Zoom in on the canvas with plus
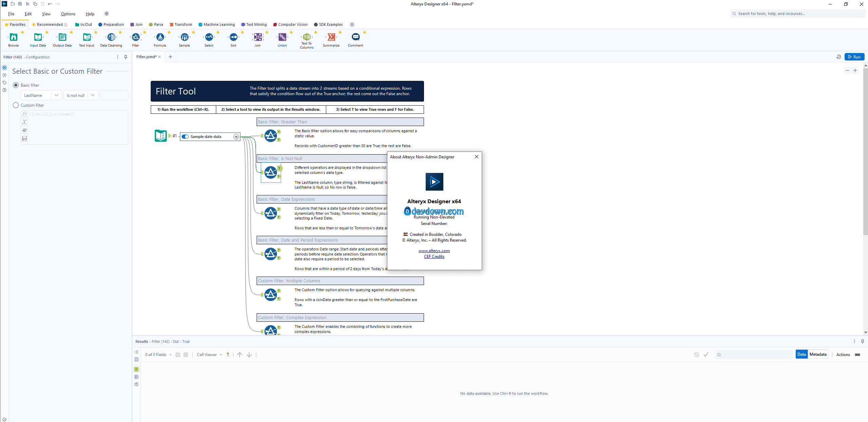The image size is (868, 422). point(855,71)
